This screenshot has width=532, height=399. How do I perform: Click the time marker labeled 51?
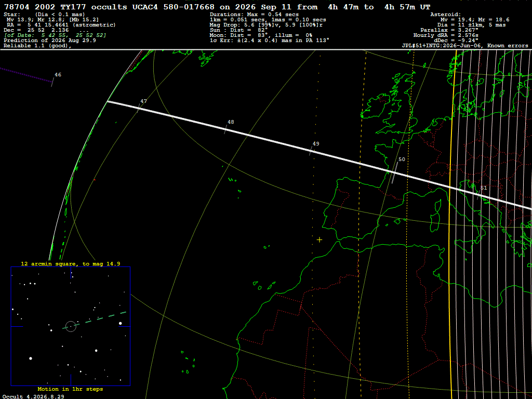[x=484, y=188]
